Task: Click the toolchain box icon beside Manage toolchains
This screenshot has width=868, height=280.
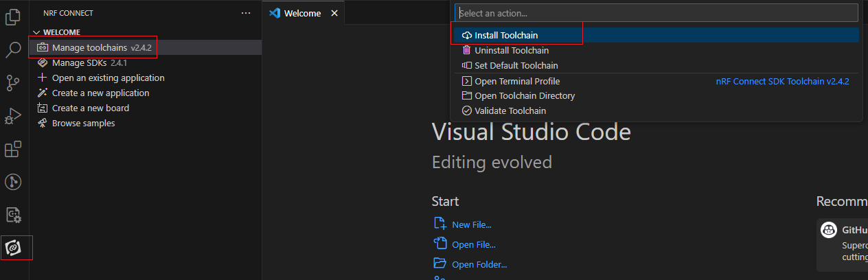Action: (43, 47)
